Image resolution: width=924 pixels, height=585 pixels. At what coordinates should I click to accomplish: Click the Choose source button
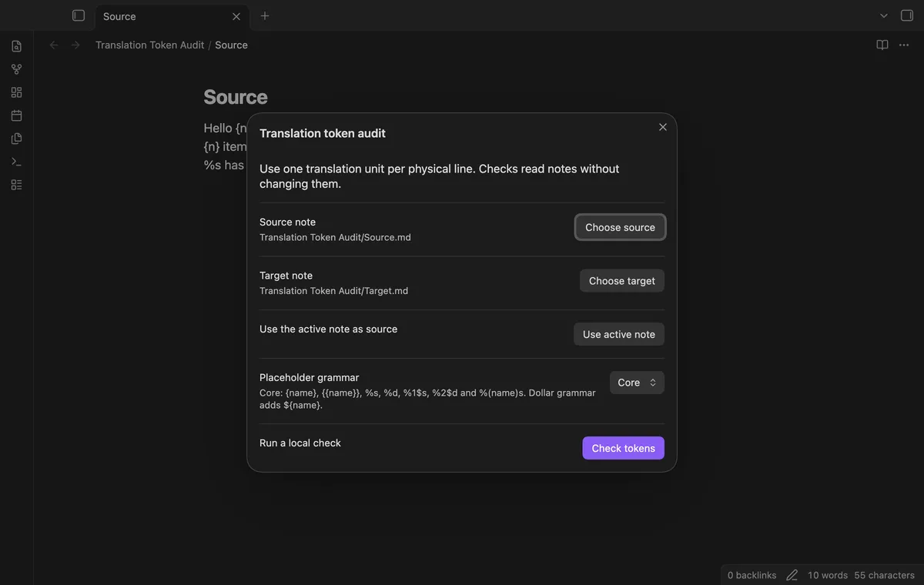pos(620,227)
